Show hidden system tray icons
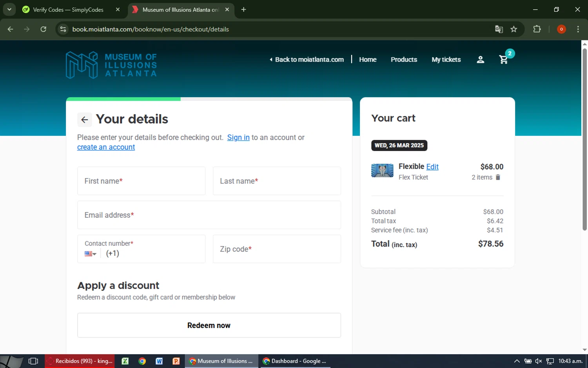The height and width of the screenshot is (368, 588). [517, 361]
